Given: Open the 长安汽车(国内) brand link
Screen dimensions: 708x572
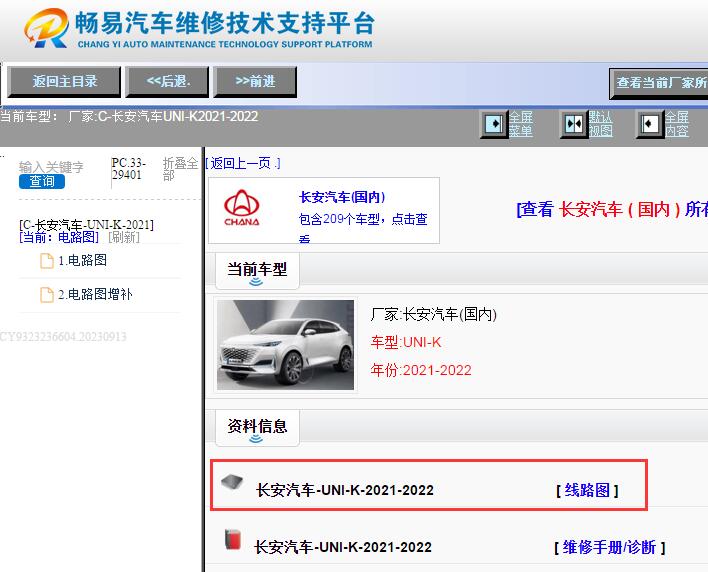Looking at the screenshot, I should click(x=342, y=197).
